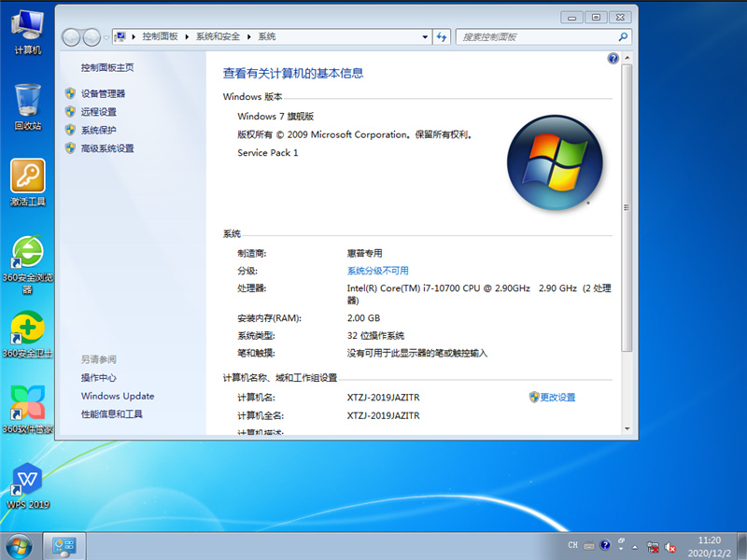
Task: Open 360软件管家 desktop shortcut
Action: 28,410
